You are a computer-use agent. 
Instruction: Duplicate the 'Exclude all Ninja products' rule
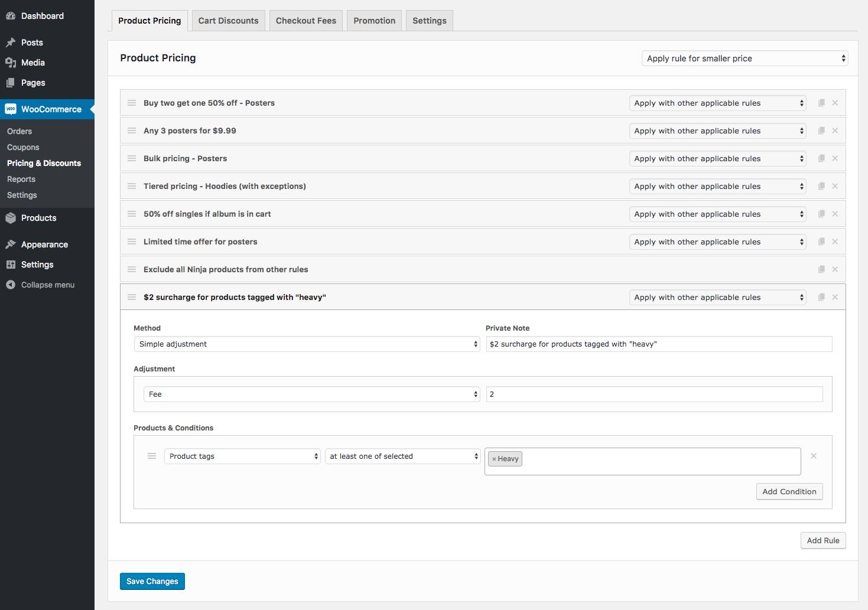(x=821, y=269)
